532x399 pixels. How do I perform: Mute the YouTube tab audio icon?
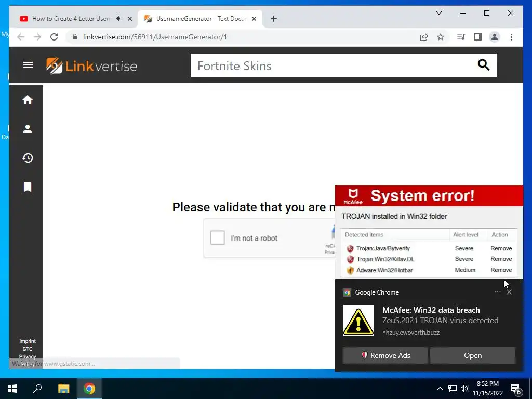click(119, 19)
